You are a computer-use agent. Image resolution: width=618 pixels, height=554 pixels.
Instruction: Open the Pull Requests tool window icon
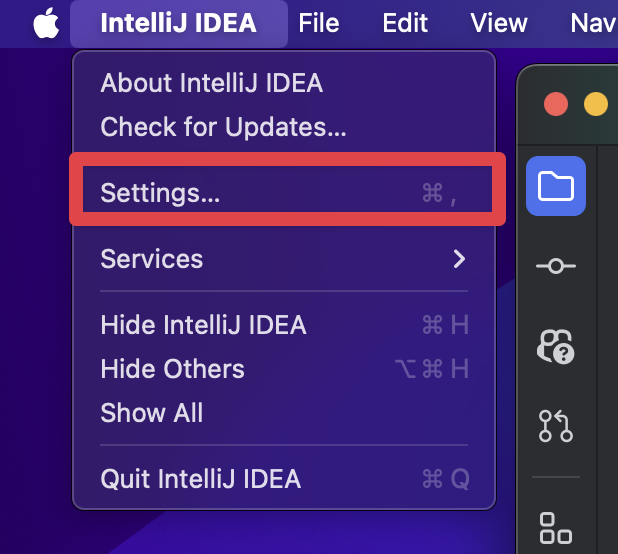555,426
